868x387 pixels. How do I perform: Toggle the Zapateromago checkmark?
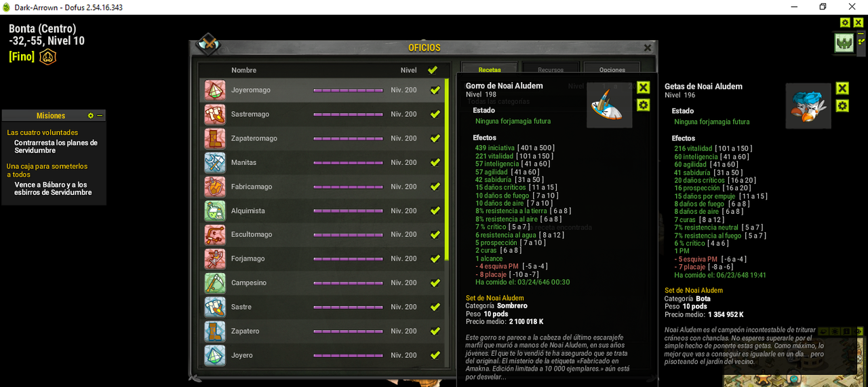click(435, 139)
